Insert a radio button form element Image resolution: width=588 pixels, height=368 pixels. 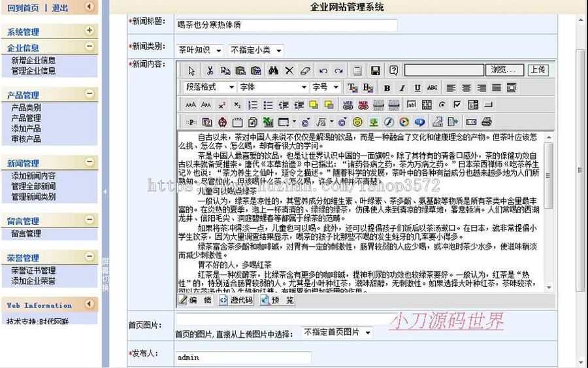click(442, 105)
